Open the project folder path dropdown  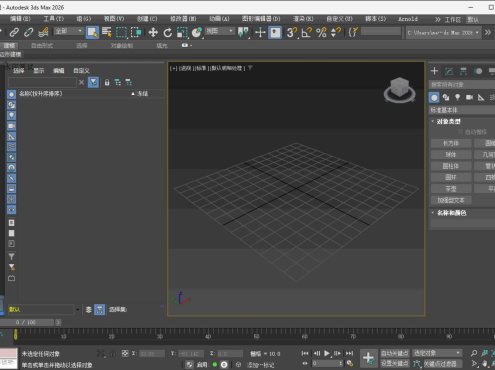443,33
